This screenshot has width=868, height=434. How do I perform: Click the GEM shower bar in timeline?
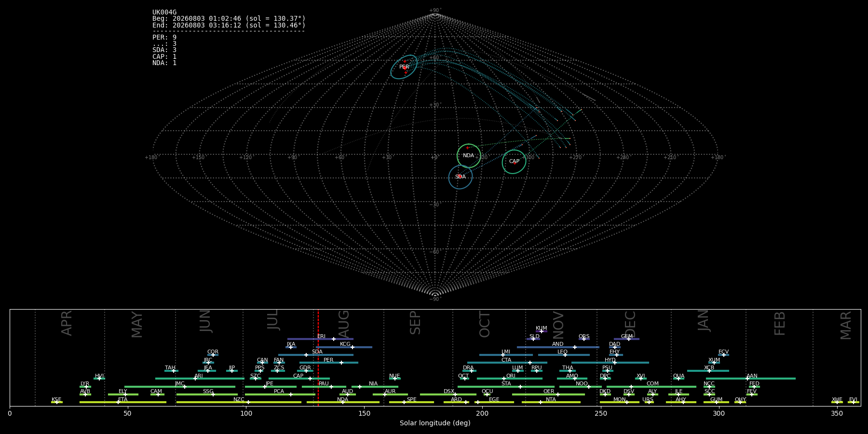pyautogui.click(x=626, y=339)
